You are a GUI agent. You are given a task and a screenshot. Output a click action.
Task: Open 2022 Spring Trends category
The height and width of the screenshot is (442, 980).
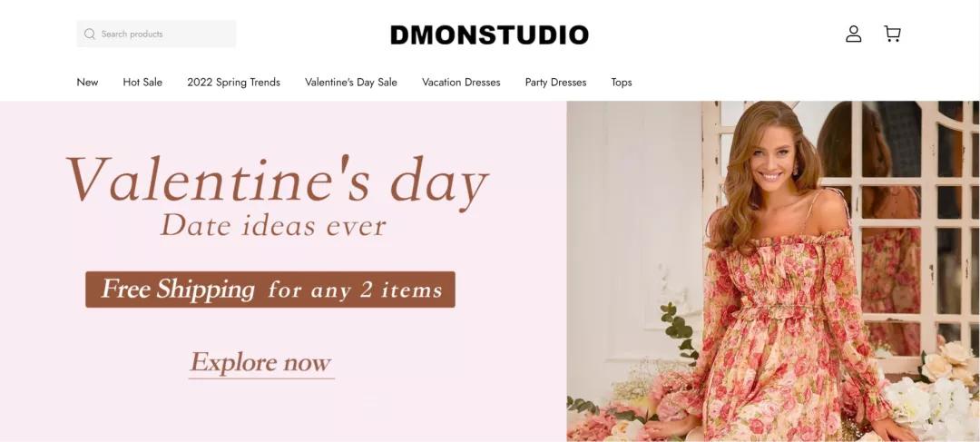234,83
